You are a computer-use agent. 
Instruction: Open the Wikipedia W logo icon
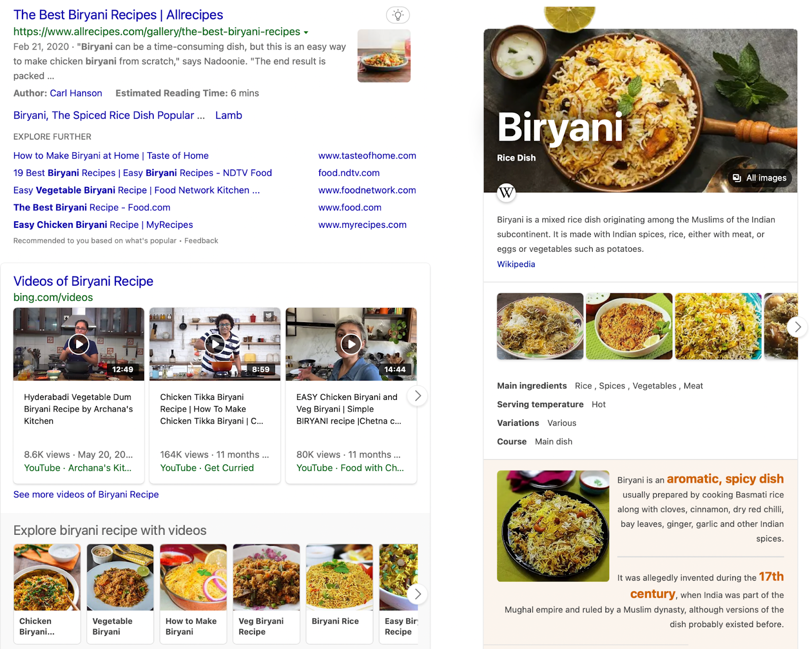[x=506, y=193]
